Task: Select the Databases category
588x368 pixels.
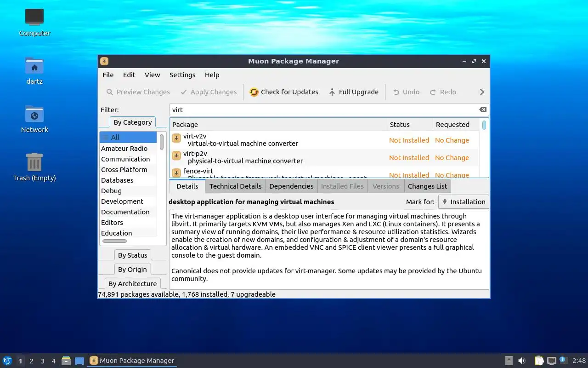Action: coord(128,180)
